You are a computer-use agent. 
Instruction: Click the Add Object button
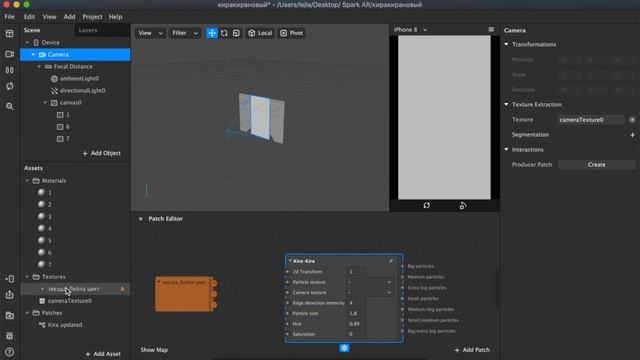pyautogui.click(x=102, y=153)
